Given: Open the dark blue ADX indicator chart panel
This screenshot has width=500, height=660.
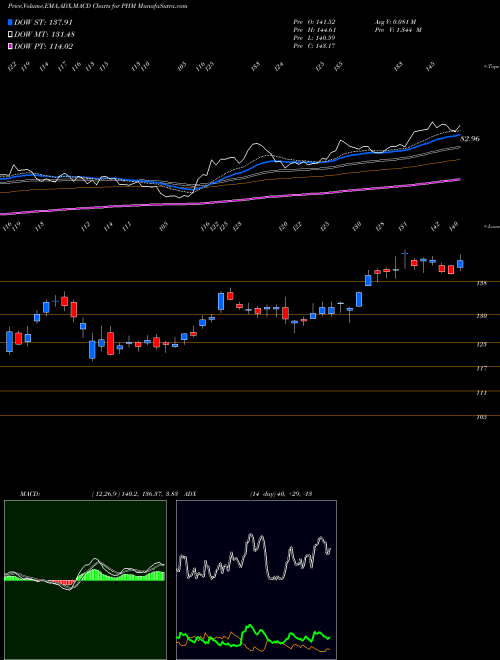Looking at the screenshot, I should pos(256,580).
